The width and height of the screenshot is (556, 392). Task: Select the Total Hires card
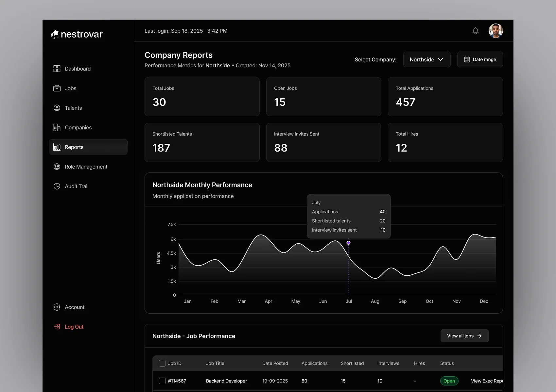click(x=445, y=142)
